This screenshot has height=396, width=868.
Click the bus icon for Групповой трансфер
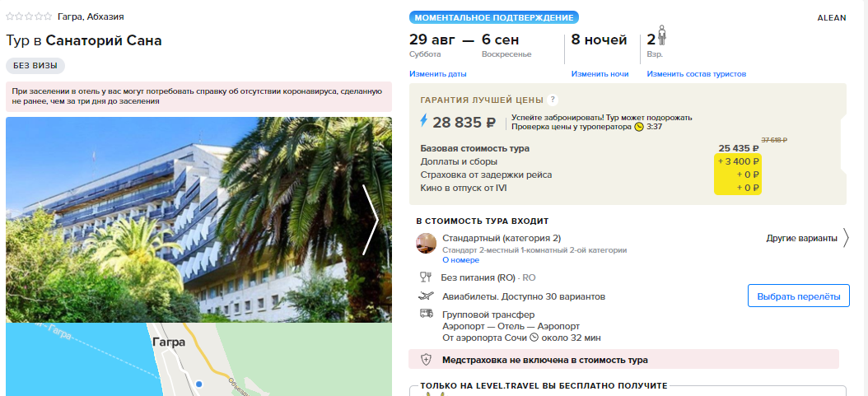point(427,314)
